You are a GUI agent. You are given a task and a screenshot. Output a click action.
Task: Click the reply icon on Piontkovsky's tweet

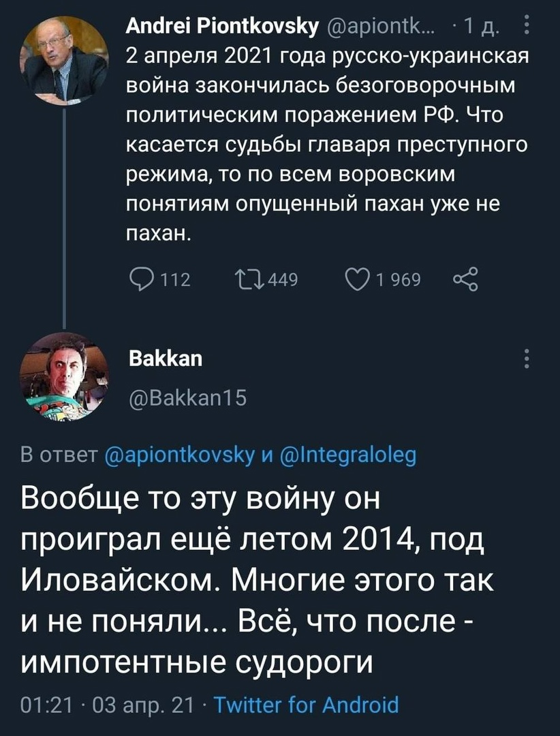(141, 280)
